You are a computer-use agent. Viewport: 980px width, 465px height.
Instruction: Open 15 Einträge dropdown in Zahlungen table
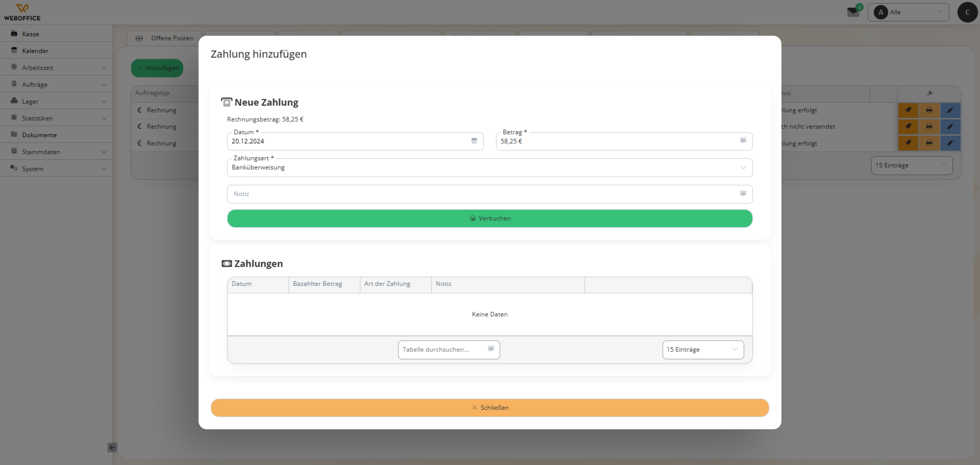703,350
